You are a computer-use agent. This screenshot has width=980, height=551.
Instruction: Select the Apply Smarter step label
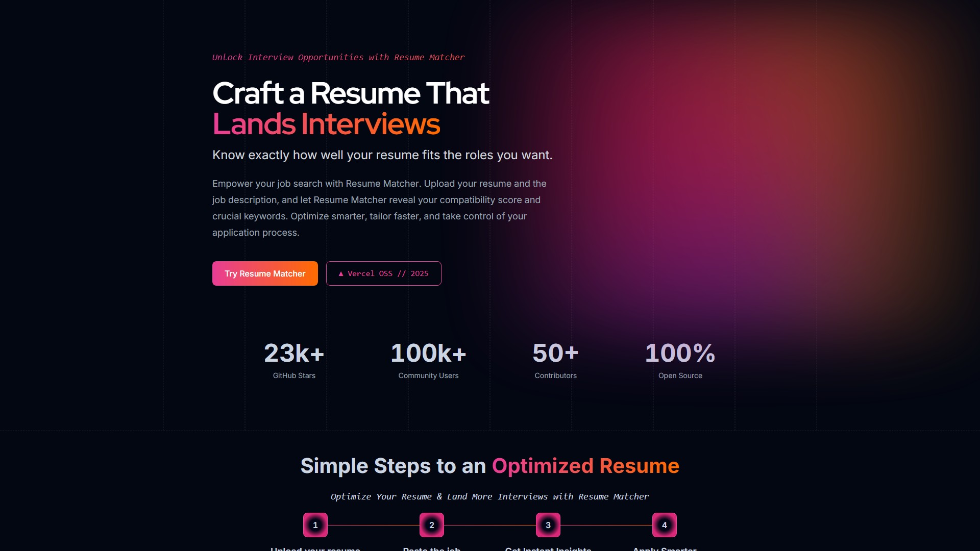coord(664,549)
